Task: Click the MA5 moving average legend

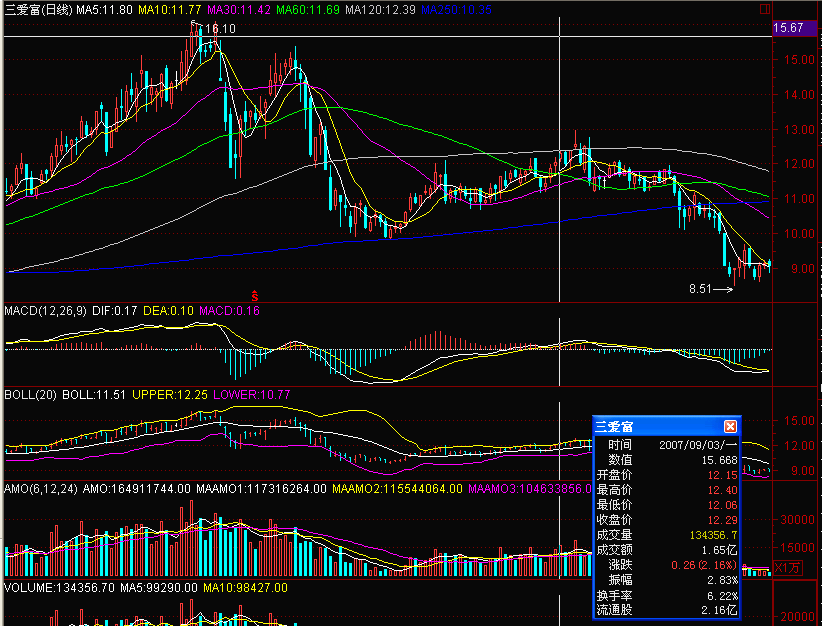Action: [x=106, y=9]
